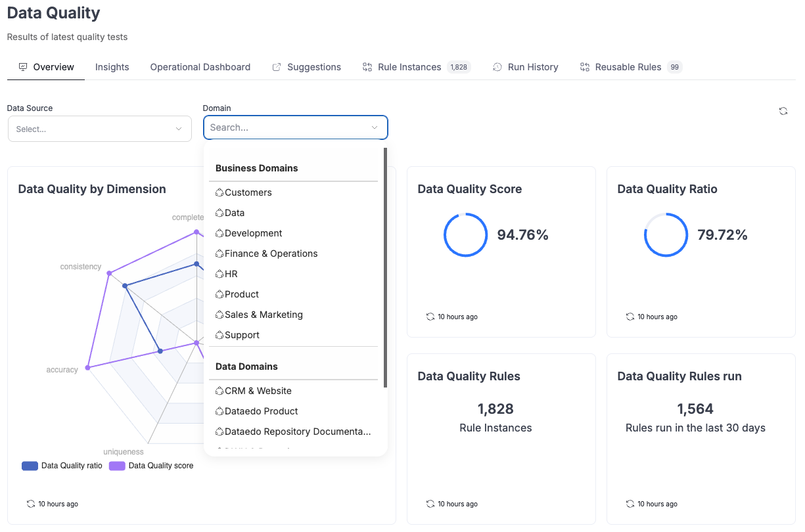Click the consistency point on radar chart
Image resolution: width=805 pixels, height=532 pixels.
109,273
